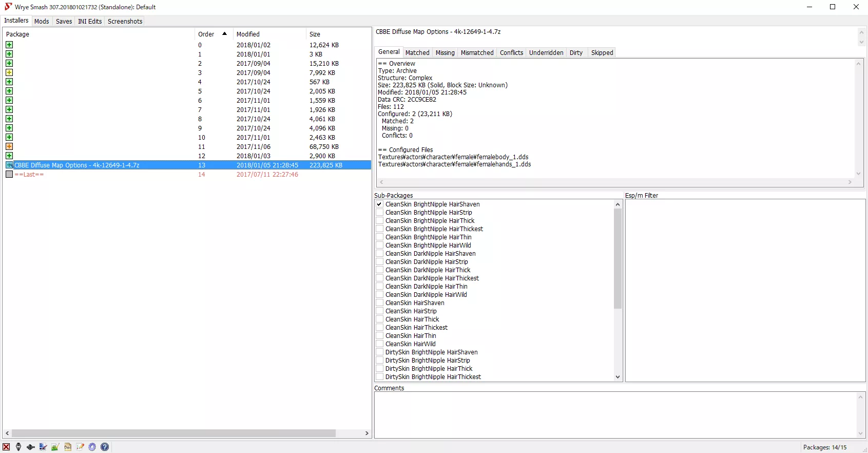This screenshot has width=868, height=453.
Task: Click yellow status icon of package order 3
Action: click(x=9, y=72)
